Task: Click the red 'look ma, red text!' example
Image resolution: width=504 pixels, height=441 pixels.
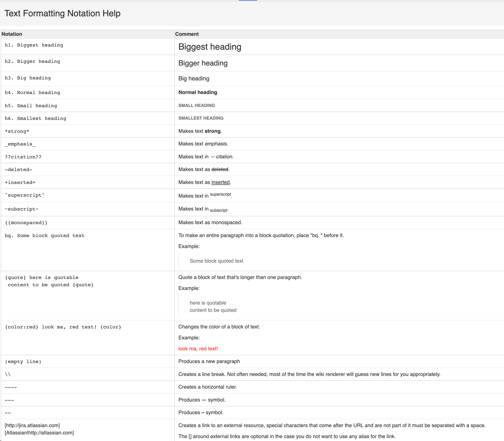Action: [198, 349]
